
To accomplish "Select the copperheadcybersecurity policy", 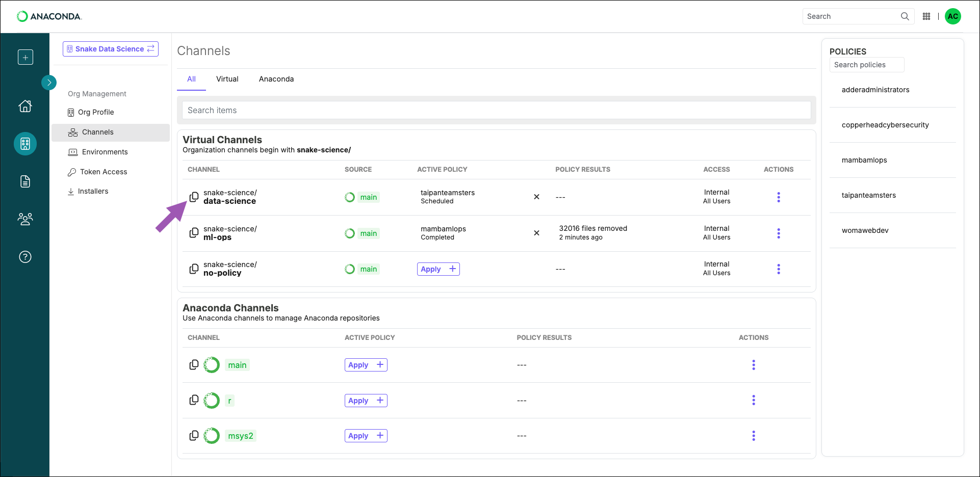I will (885, 125).
